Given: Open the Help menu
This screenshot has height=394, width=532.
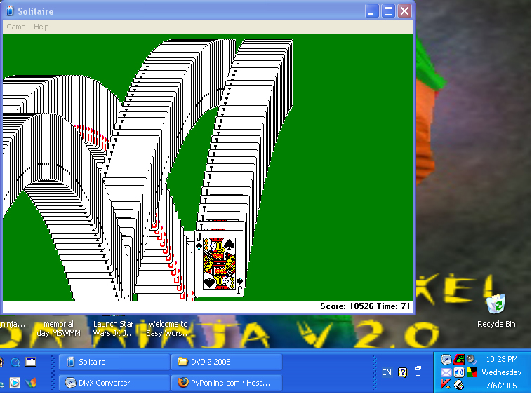Looking at the screenshot, I should tap(41, 27).
